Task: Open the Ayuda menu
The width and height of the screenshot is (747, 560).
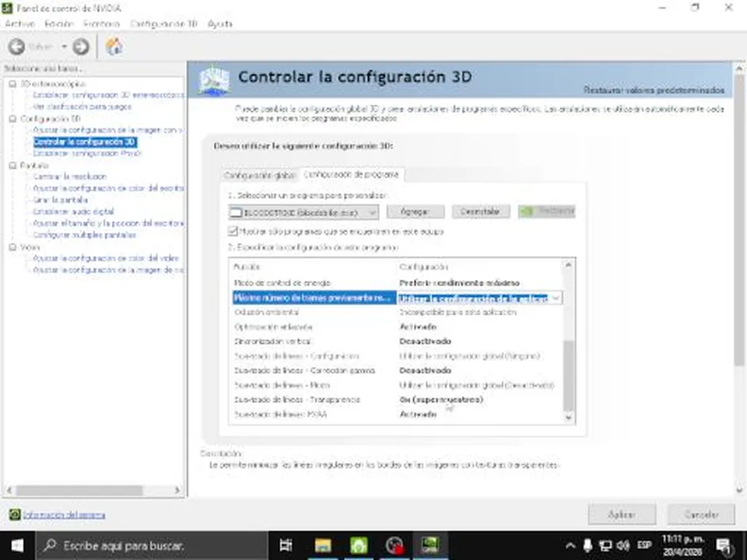Action: point(219,24)
